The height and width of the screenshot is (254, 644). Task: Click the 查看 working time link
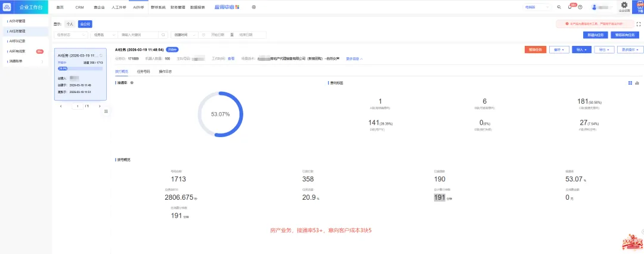(231, 59)
